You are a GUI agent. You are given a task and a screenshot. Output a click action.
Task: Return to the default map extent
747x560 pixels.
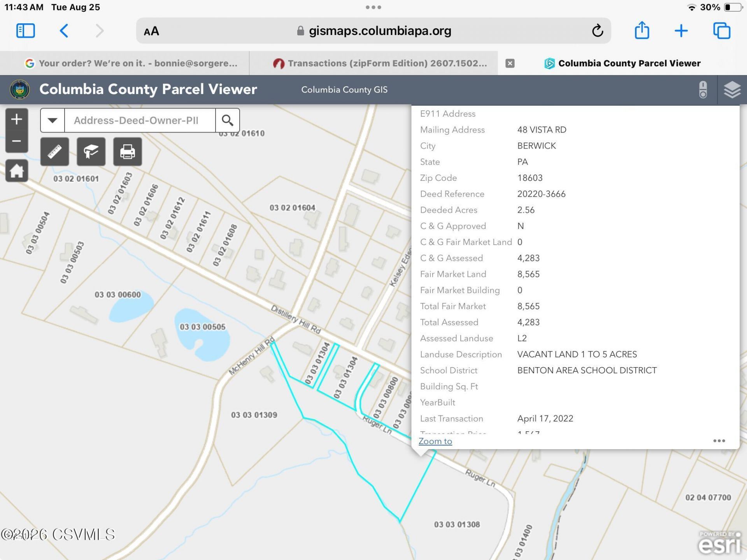tap(16, 171)
